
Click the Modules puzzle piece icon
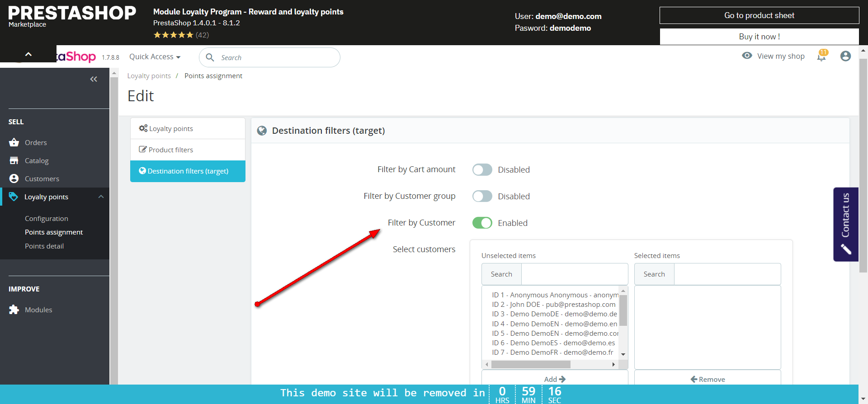pos(14,310)
